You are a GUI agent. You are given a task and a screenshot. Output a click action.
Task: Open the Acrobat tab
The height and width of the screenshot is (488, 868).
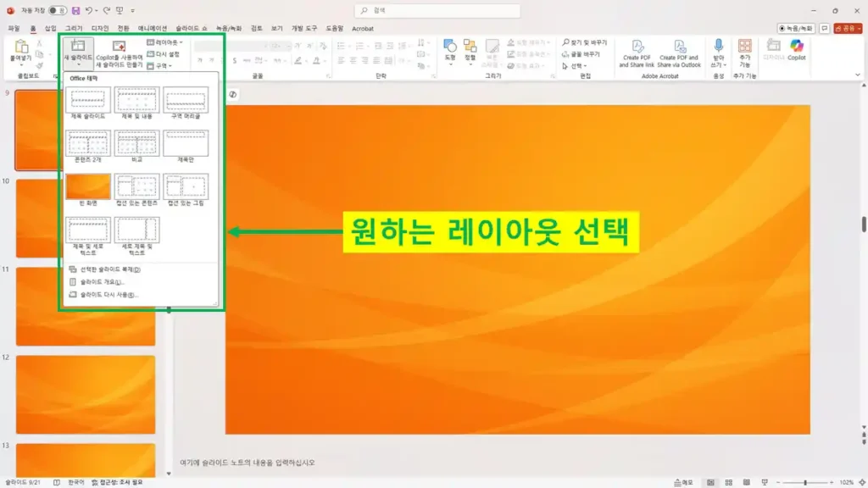tap(363, 28)
